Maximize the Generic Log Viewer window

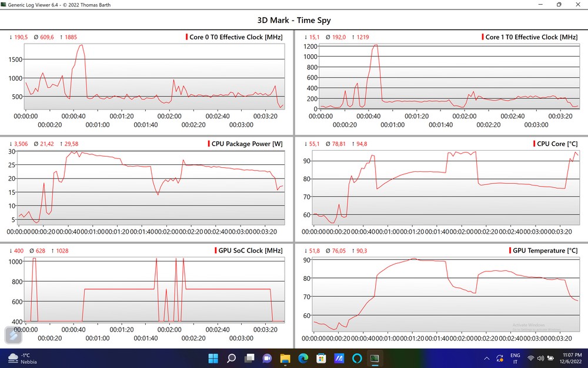click(559, 5)
